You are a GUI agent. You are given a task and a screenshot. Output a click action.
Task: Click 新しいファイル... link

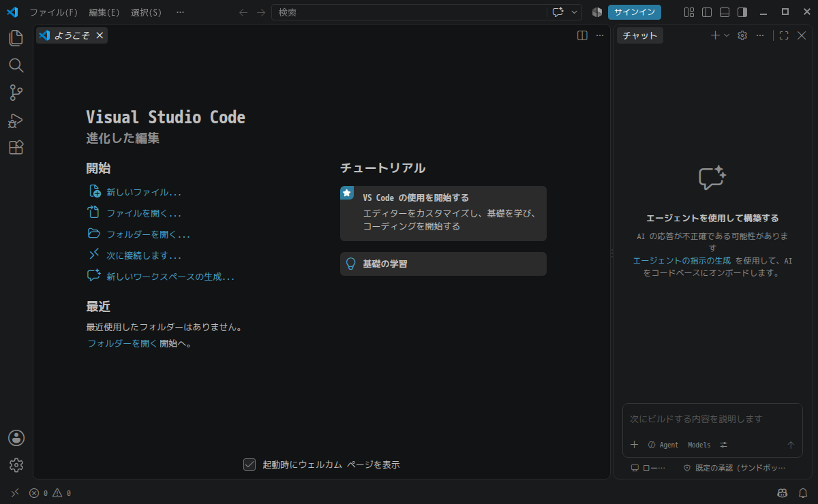pyautogui.click(x=144, y=193)
